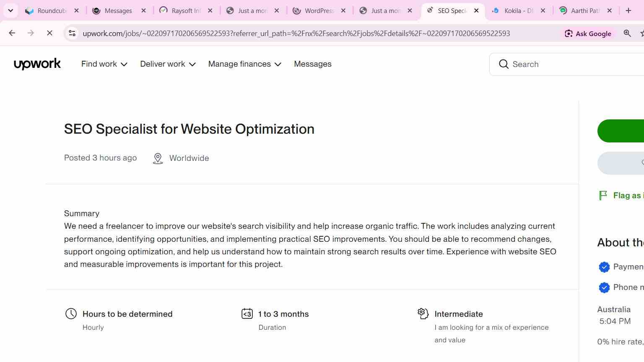Stop page loading with X icon
This screenshot has height=362, width=644.
click(49, 33)
